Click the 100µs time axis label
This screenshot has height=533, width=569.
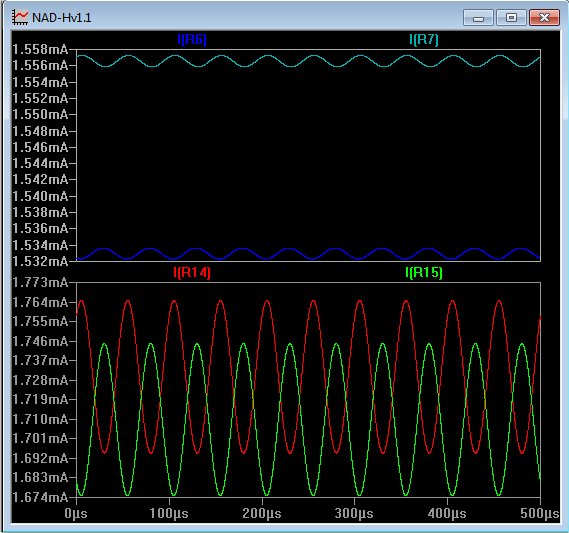point(169,514)
